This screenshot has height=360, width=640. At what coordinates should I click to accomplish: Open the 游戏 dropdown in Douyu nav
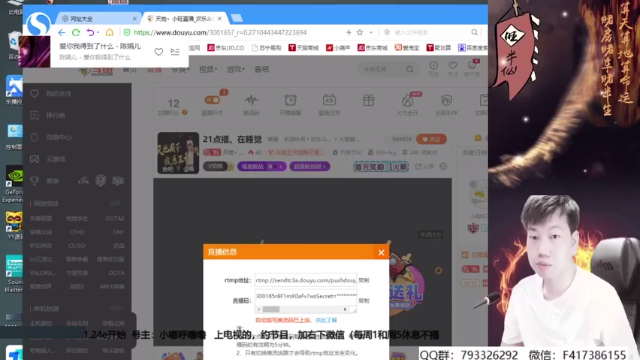click(236, 69)
